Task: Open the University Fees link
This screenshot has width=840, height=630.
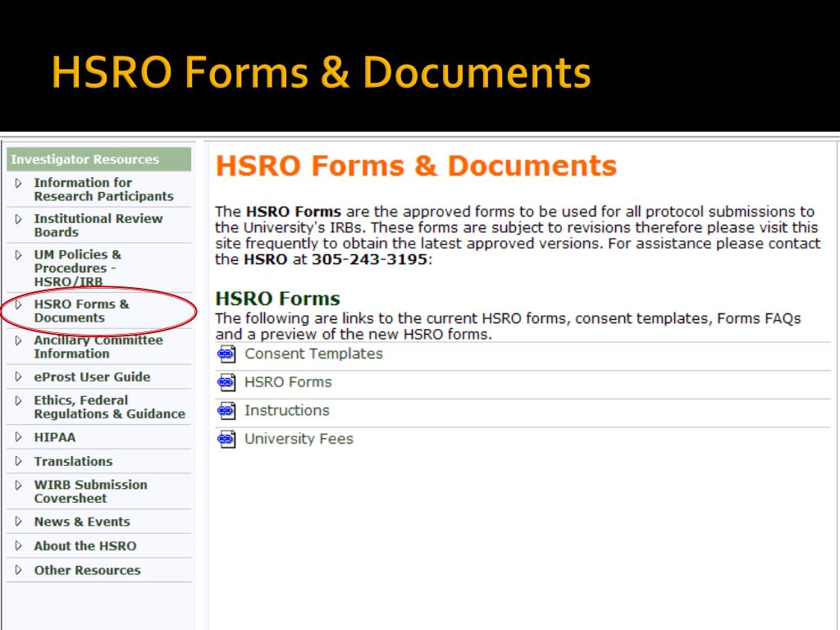Action: coord(299,440)
